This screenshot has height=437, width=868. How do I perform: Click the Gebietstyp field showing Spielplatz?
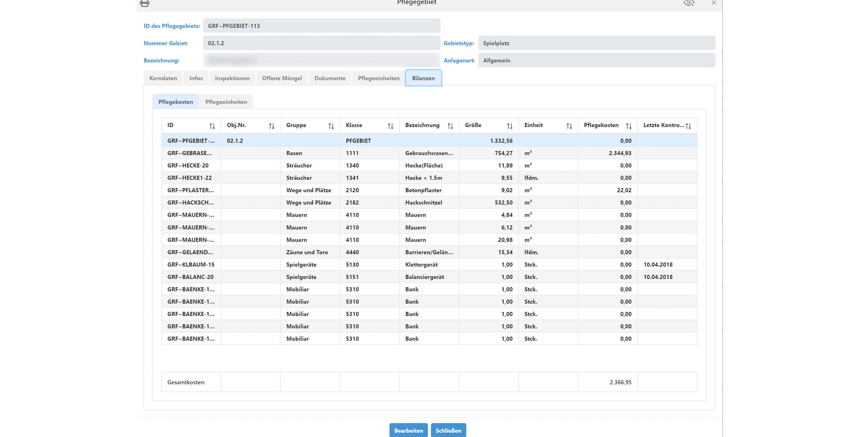596,43
